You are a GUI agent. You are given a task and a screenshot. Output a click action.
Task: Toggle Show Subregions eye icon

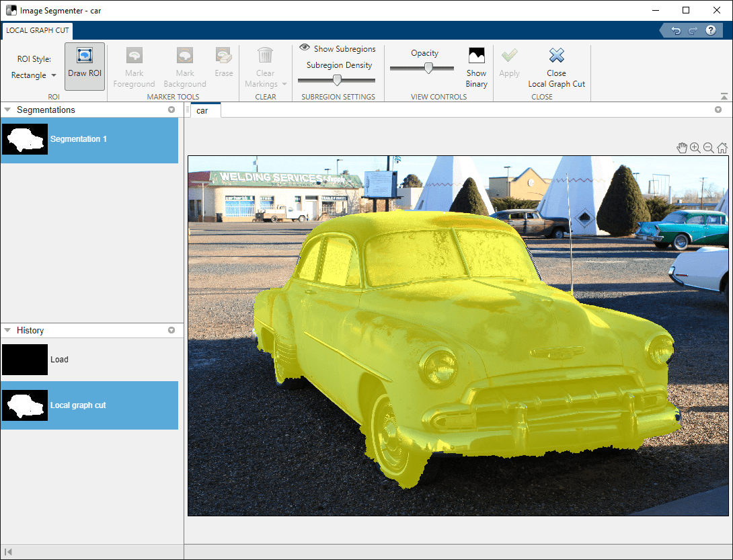(305, 48)
